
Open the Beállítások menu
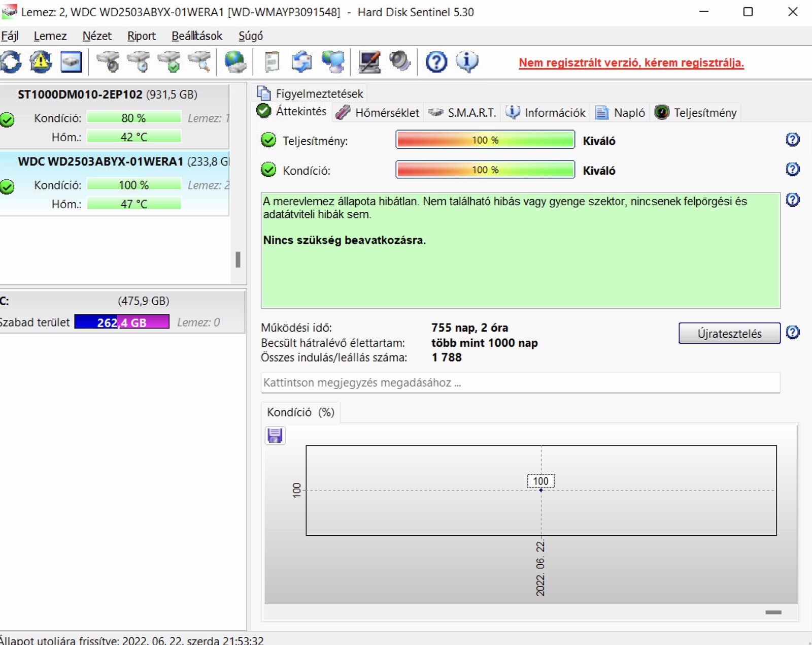[197, 36]
